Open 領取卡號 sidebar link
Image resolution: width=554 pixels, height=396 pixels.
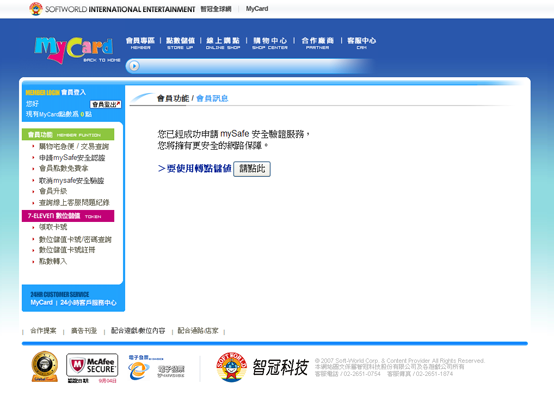(53, 227)
